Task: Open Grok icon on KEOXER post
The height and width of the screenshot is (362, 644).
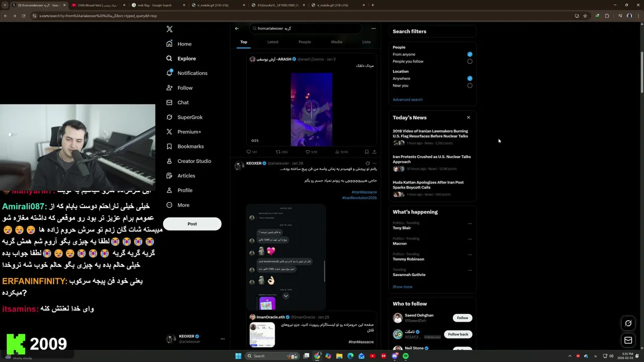Action: pos(368,163)
